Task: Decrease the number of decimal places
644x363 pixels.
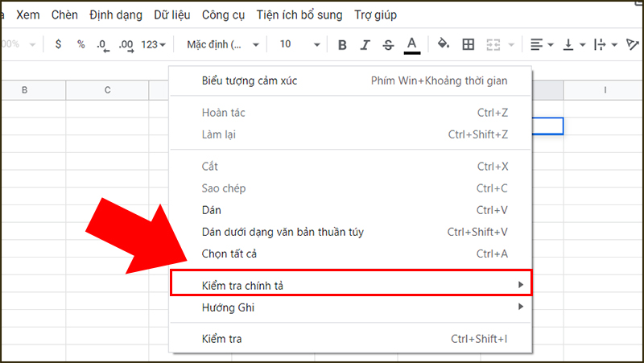Action: coord(103,45)
